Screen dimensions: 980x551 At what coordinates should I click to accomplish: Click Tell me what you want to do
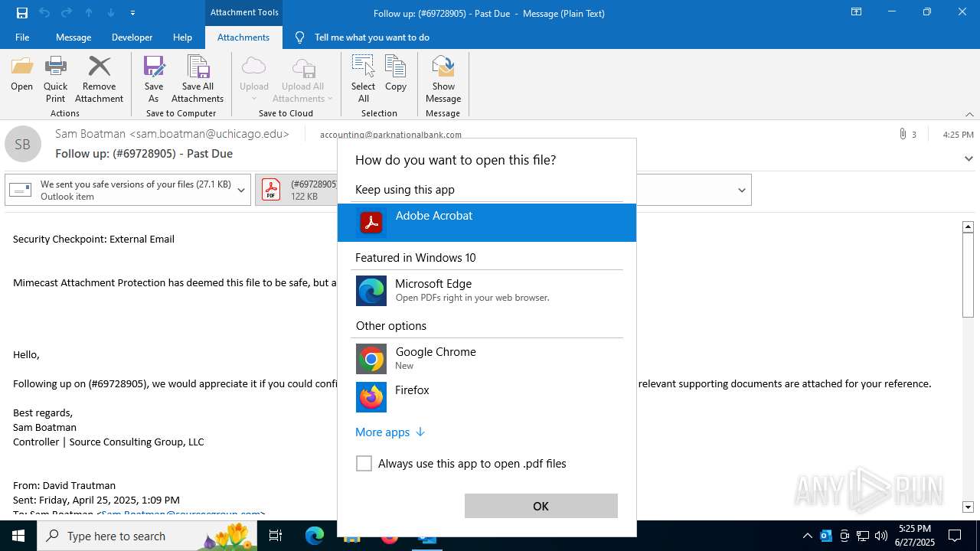click(372, 37)
